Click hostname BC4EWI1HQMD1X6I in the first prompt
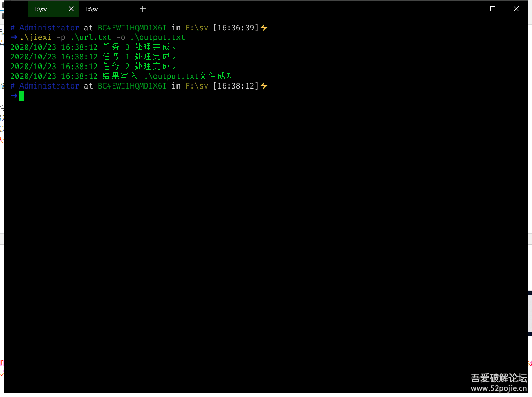Screen dimensions: 532x397 pos(132,28)
